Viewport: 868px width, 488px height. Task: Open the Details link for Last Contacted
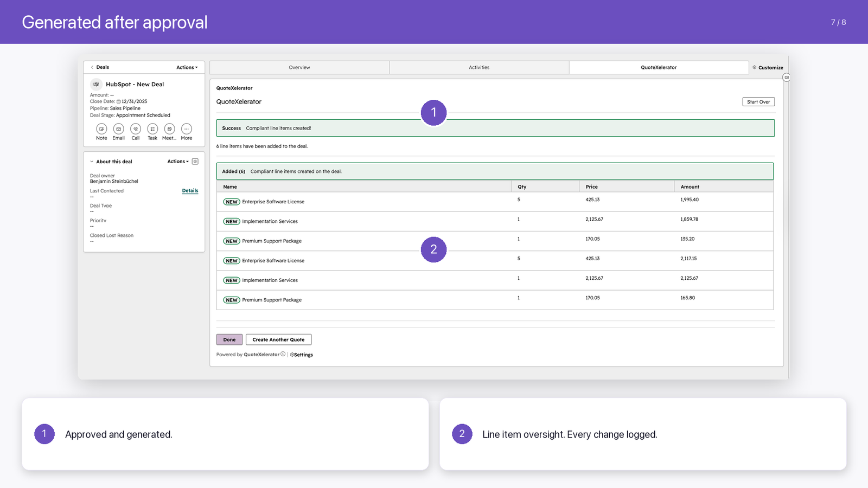coord(190,191)
